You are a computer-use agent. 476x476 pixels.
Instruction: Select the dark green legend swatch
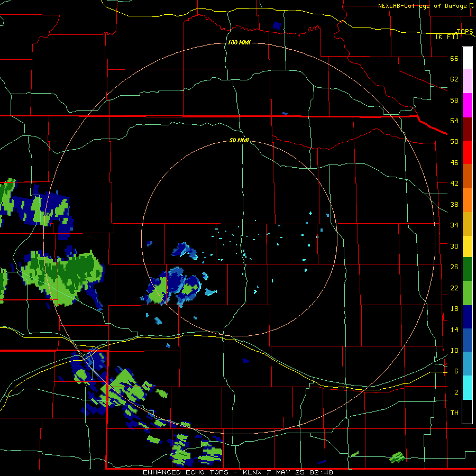pyautogui.click(x=467, y=269)
